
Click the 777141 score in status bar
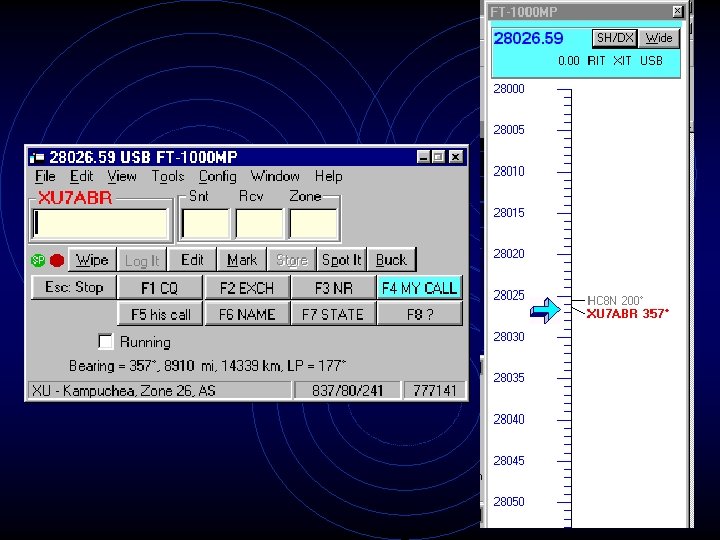pos(435,390)
